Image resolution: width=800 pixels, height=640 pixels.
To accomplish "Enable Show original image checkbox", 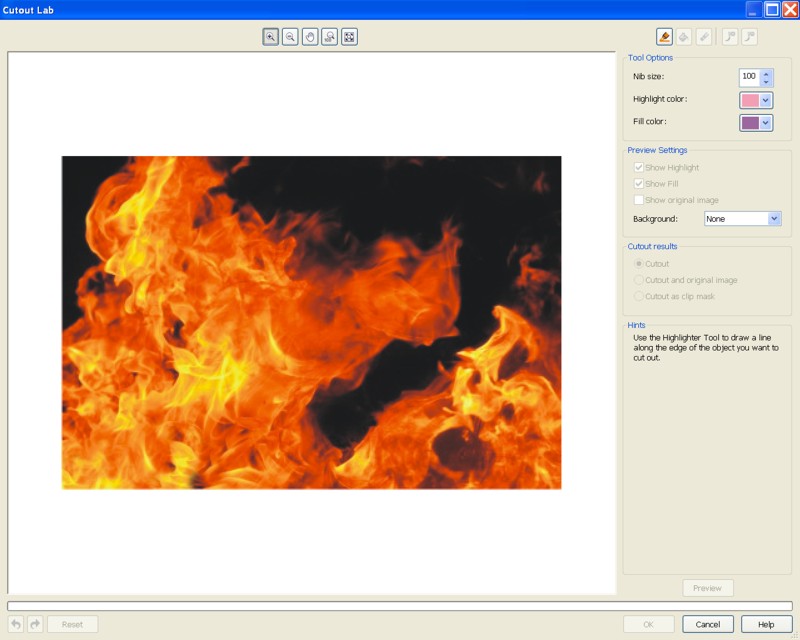I will point(639,200).
